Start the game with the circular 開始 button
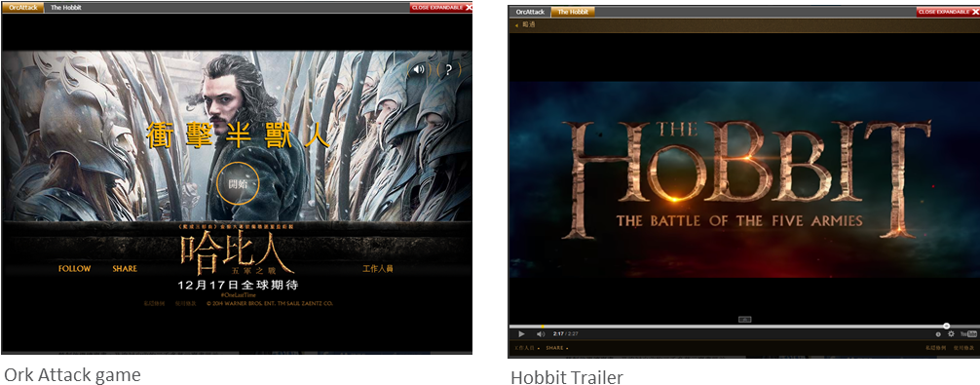This screenshot has width=980, height=385. click(238, 183)
